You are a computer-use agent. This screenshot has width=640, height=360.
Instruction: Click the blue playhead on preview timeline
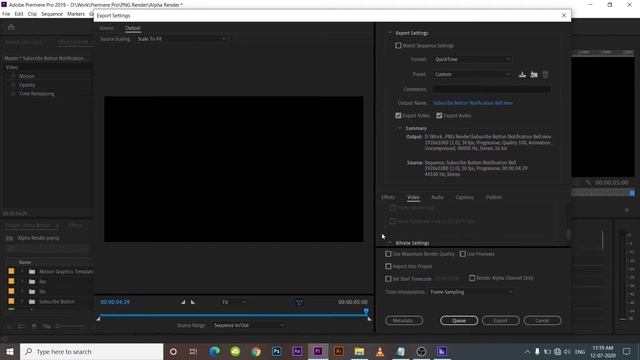click(366, 311)
